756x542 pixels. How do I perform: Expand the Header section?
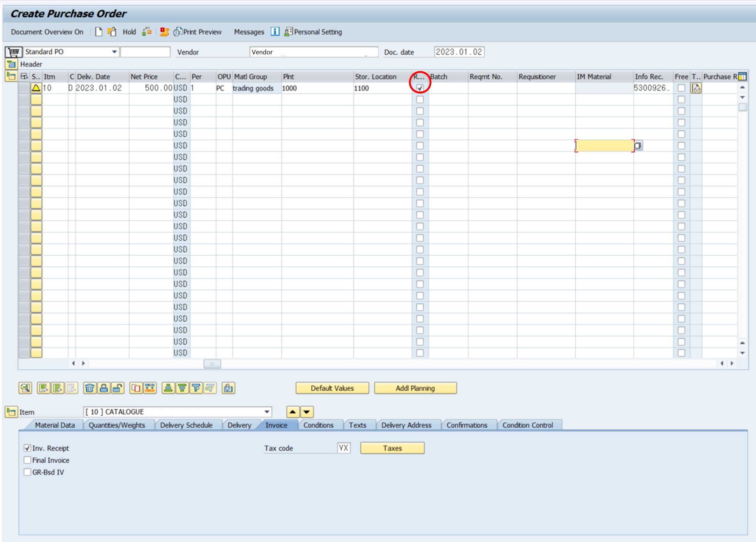click(11, 64)
